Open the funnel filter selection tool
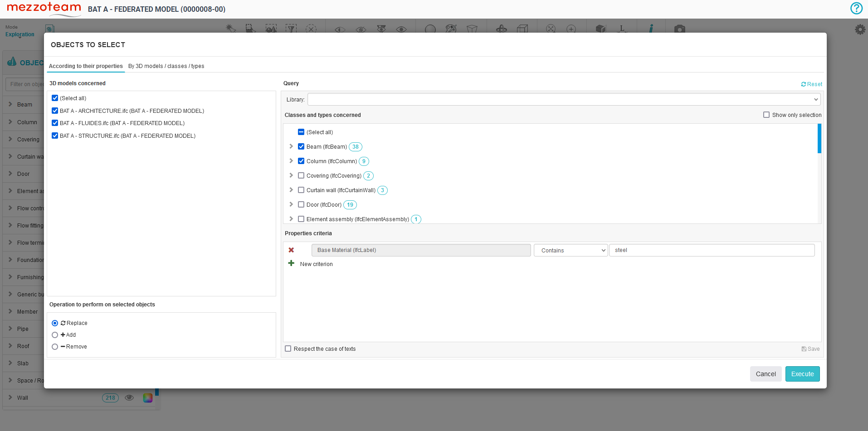Screen dimensions: 868x431 pos(291,29)
